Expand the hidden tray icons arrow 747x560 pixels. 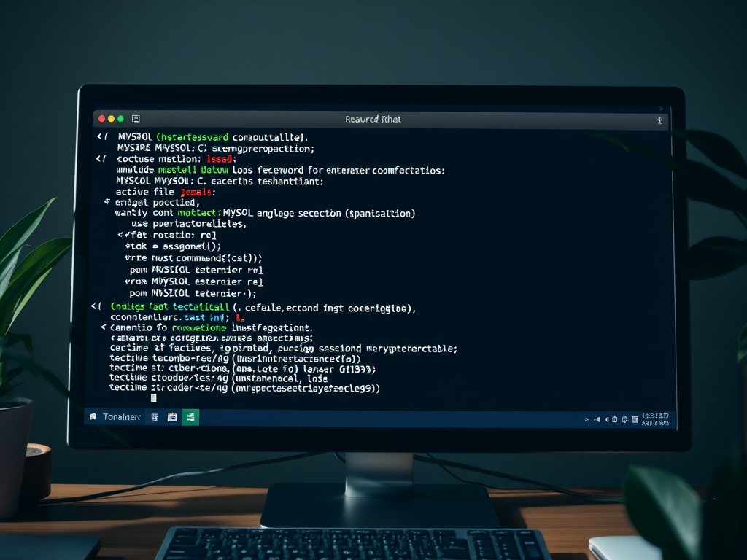pyautogui.click(x=587, y=419)
